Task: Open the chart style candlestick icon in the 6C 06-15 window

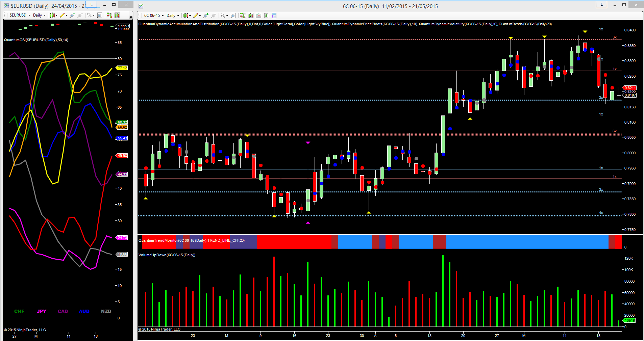Action: (185, 16)
